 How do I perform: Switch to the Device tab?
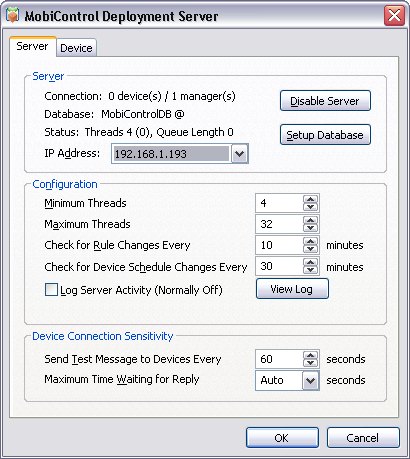tap(76, 48)
